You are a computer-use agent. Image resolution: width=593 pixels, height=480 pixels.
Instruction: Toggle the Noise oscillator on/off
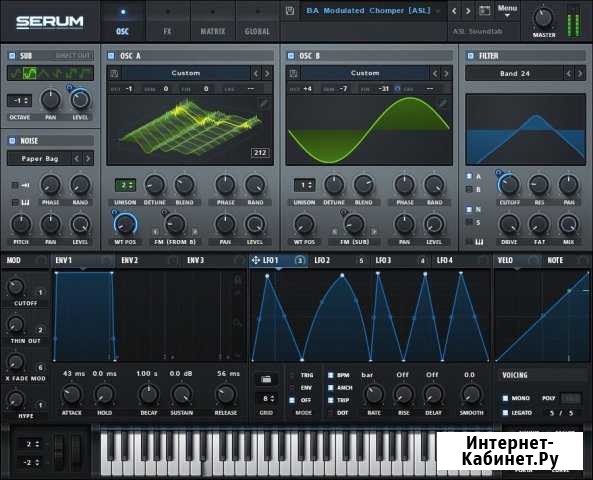point(12,141)
